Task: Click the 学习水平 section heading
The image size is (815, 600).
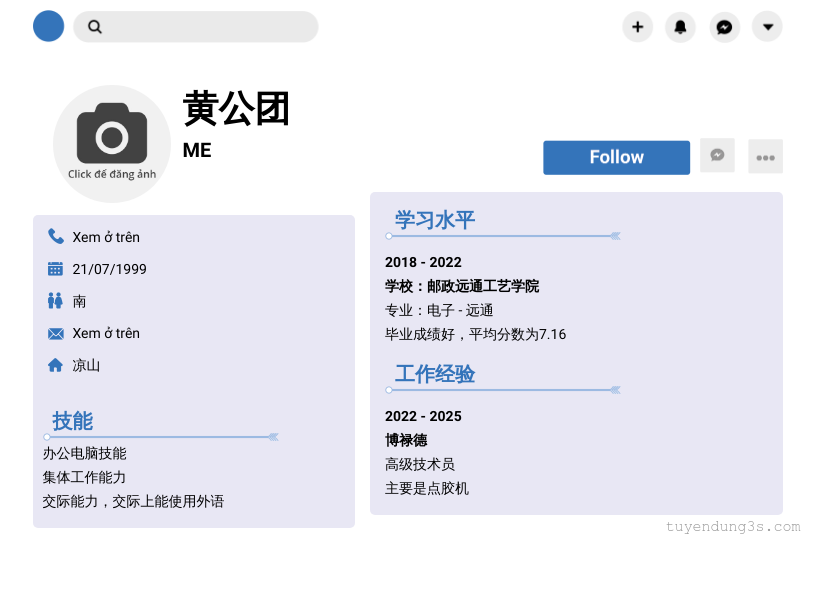Action: 434,220
